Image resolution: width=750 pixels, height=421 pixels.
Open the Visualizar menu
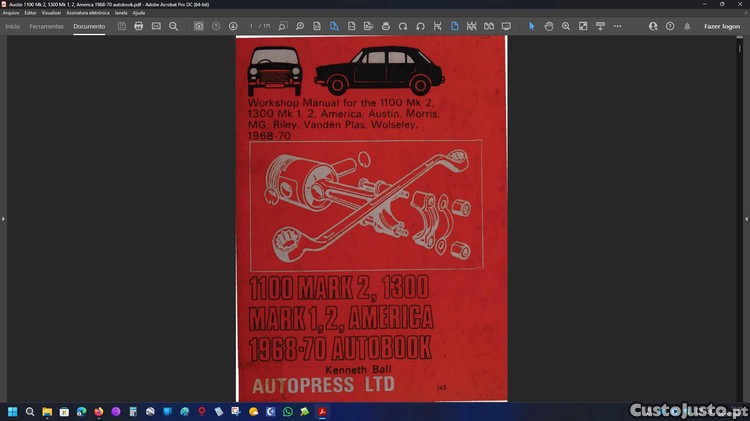[x=51, y=12]
